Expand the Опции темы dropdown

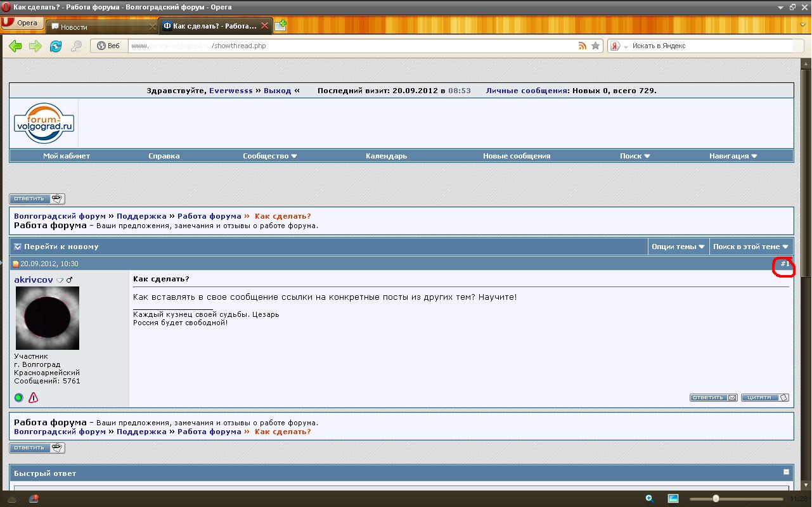tap(678, 247)
